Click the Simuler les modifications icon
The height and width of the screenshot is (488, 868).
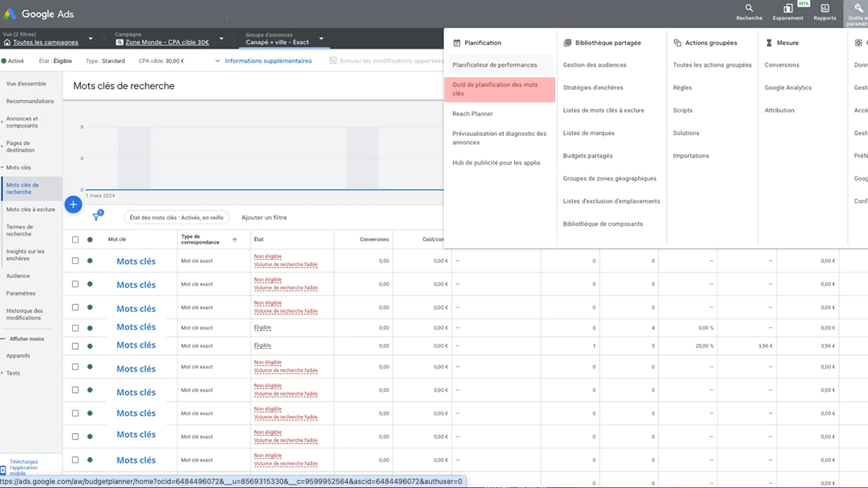(x=333, y=60)
